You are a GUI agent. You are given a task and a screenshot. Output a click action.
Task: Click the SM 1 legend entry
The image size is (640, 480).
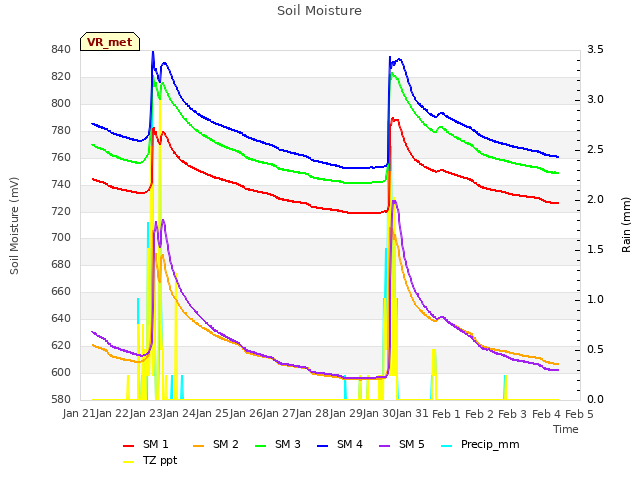146,444
